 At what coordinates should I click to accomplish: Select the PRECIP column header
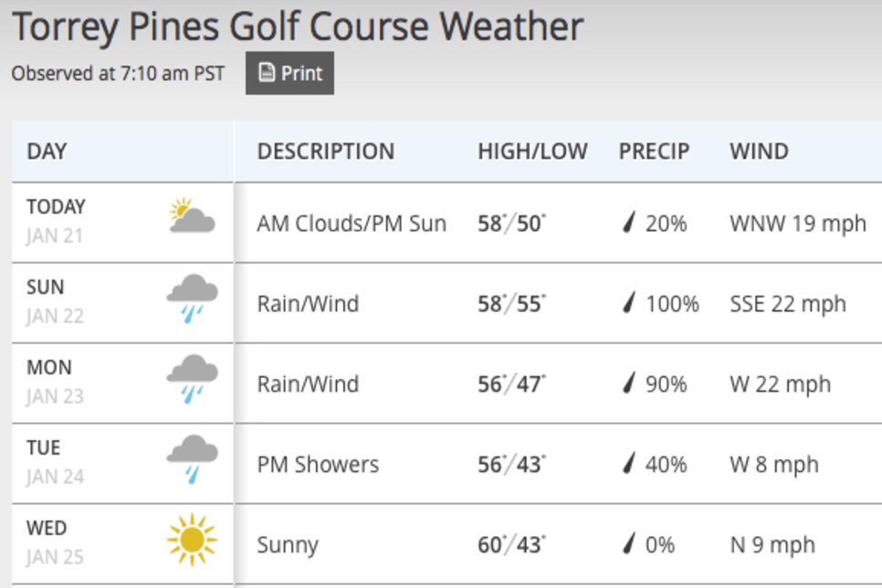coord(654,152)
